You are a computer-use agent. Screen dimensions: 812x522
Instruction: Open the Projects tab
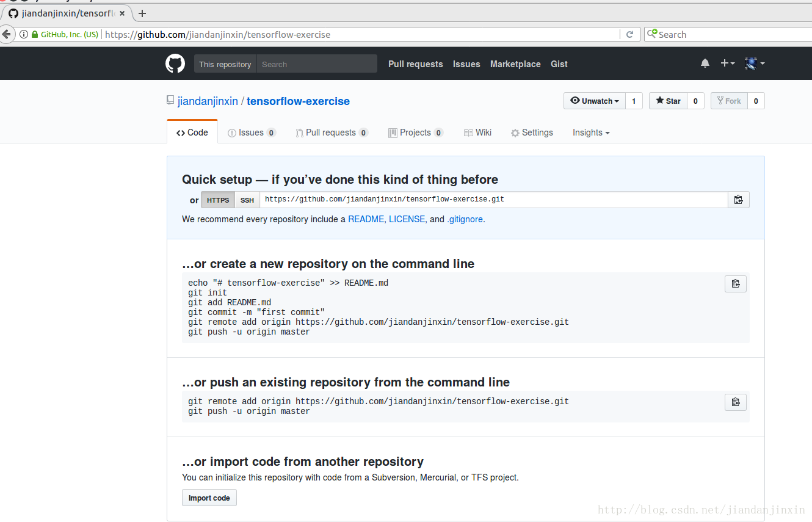416,132
